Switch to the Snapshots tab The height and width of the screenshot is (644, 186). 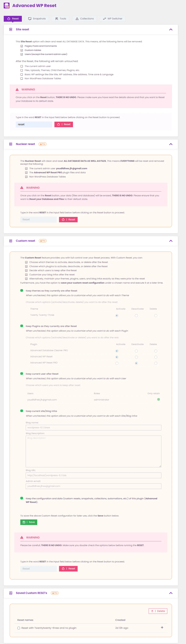37,19
